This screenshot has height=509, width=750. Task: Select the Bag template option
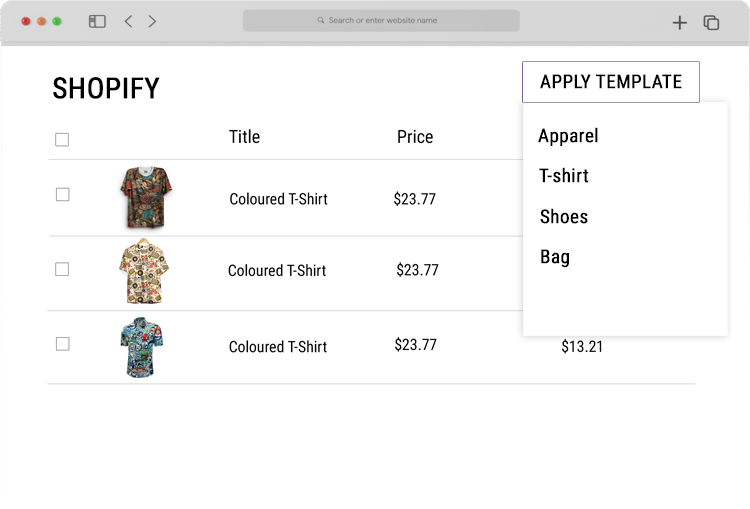click(555, 257)
